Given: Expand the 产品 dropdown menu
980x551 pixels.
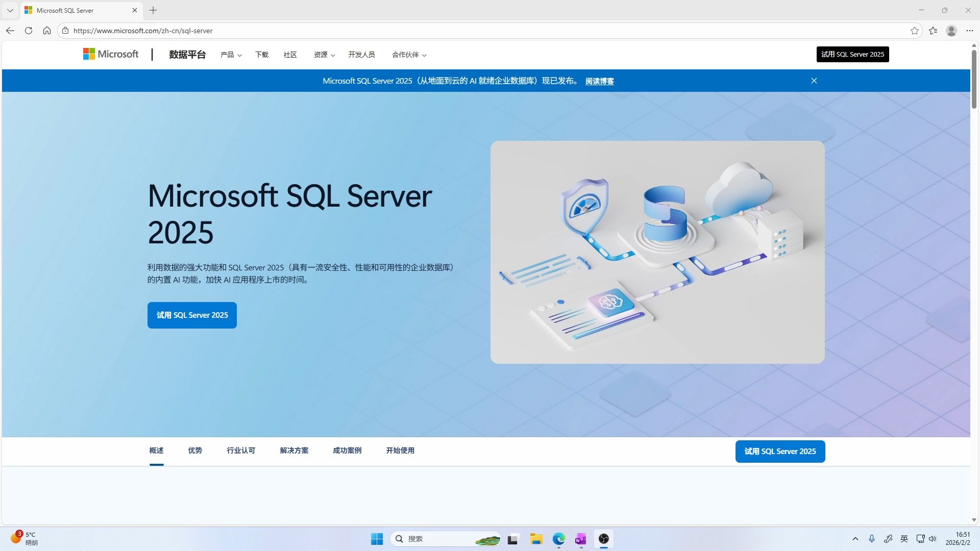Looking at the screenshot, I should [x=231, y=55].
